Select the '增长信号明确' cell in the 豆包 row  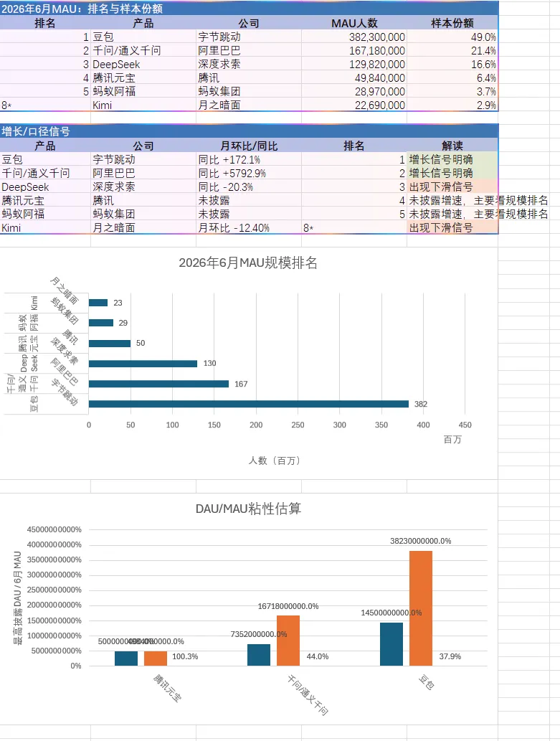click(452, 160)
